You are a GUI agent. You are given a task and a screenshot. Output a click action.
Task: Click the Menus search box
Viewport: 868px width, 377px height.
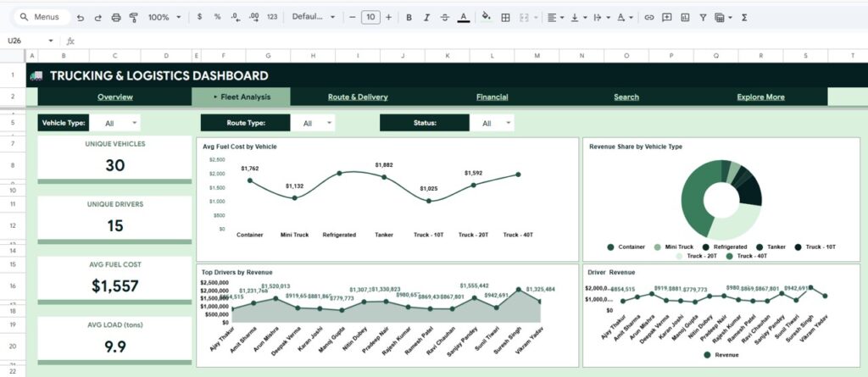point(42,17)
